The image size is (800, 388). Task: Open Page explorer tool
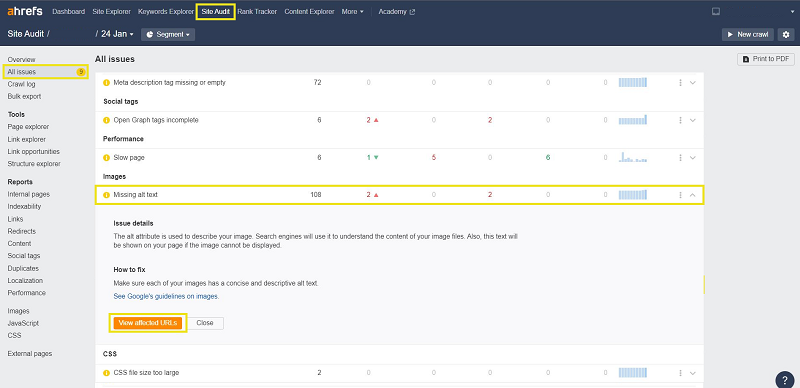point(28,127)
